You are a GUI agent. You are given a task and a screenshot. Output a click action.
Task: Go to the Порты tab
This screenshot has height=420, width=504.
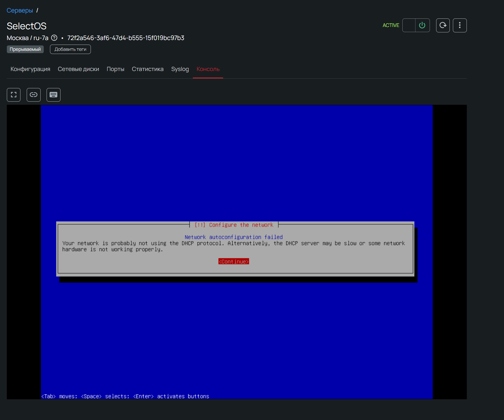click(115, 69)
